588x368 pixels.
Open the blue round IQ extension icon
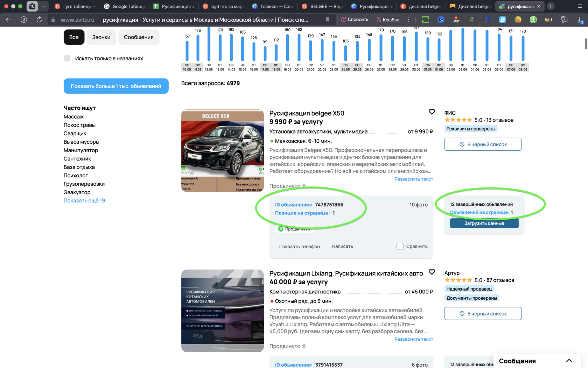click(441, 20)
